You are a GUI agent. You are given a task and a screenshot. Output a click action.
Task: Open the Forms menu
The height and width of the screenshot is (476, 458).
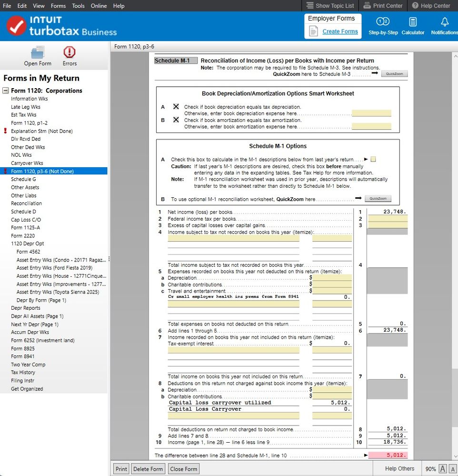(58, 6)
